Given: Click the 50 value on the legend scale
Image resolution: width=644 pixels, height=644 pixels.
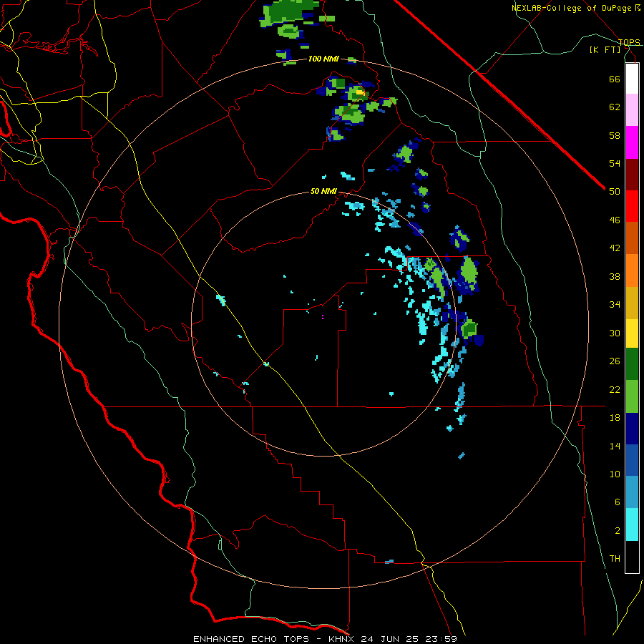Looking at the screenshot, I should (615, 191).
